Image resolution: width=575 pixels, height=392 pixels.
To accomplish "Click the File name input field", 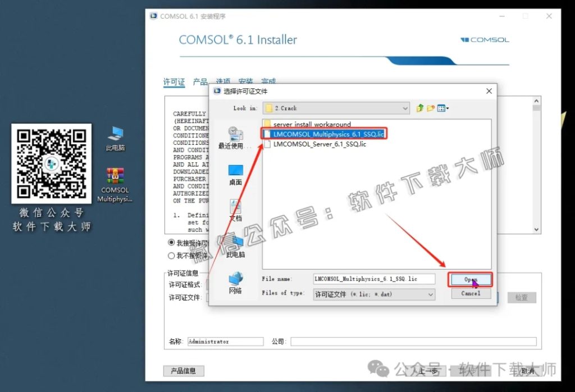I will click(x=373, y=279).
